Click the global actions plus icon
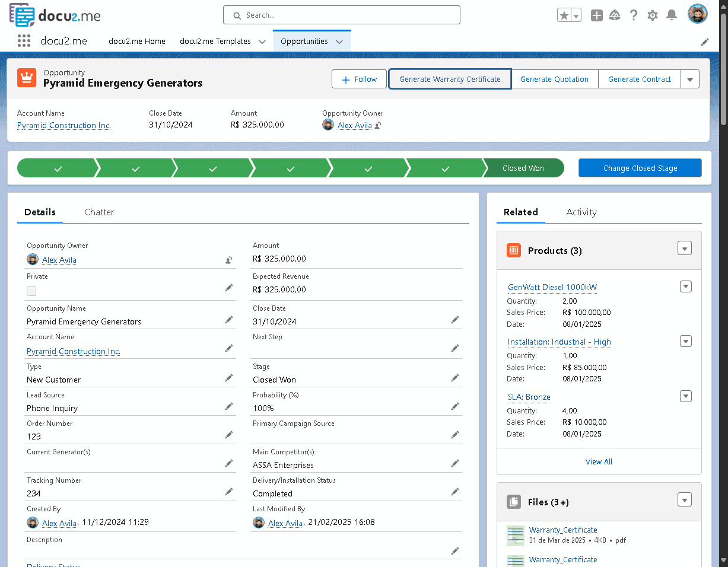 597,16
